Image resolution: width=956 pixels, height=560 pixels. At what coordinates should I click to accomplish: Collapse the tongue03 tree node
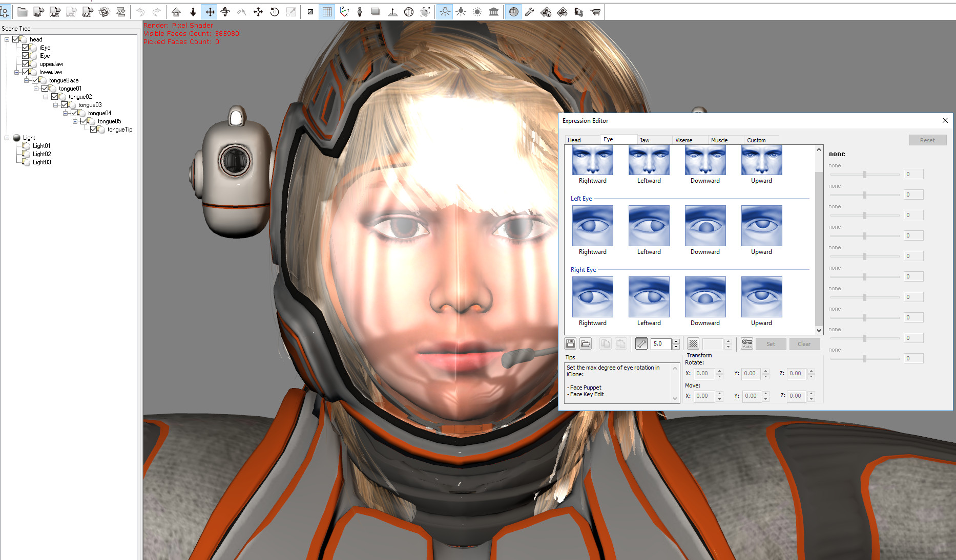click(x=56, y=105)
